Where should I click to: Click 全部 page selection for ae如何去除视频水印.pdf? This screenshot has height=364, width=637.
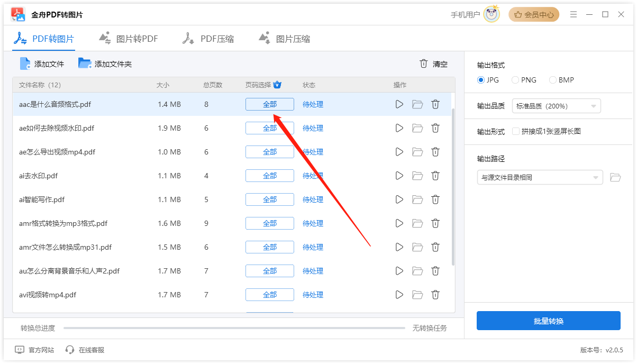click(x=269, y=128)
